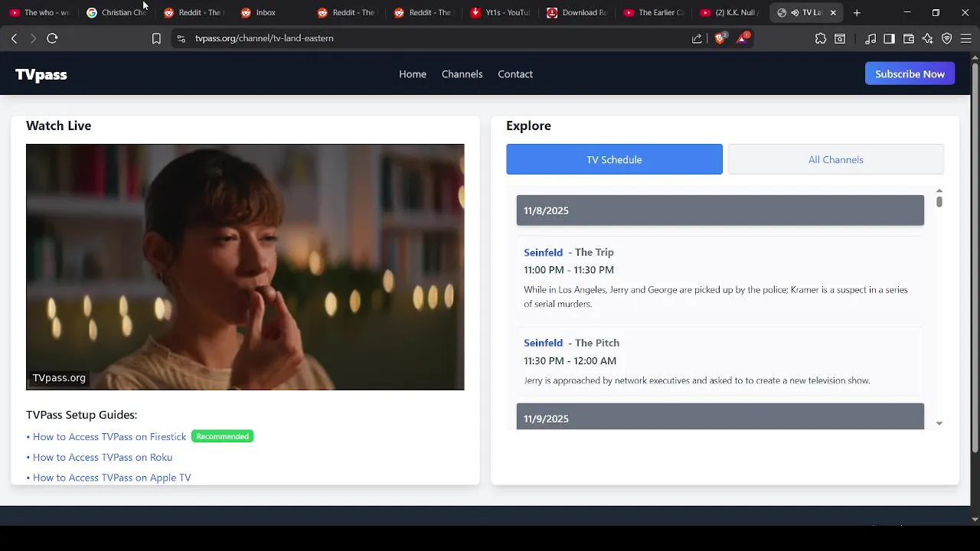Open the extensions puzzle icon
Viewport: 980px width, 551px height.
point(821,38)
